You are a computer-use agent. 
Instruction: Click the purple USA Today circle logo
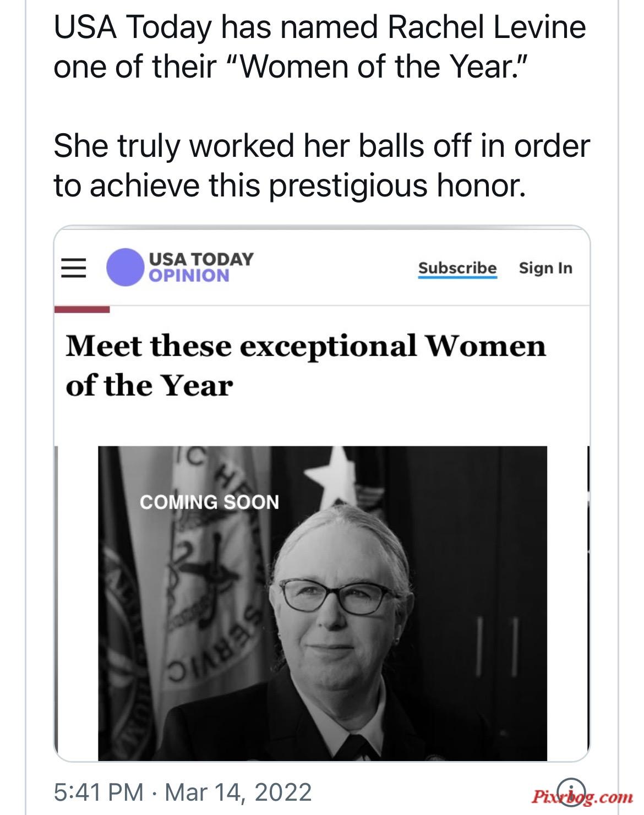pos(125,267)
